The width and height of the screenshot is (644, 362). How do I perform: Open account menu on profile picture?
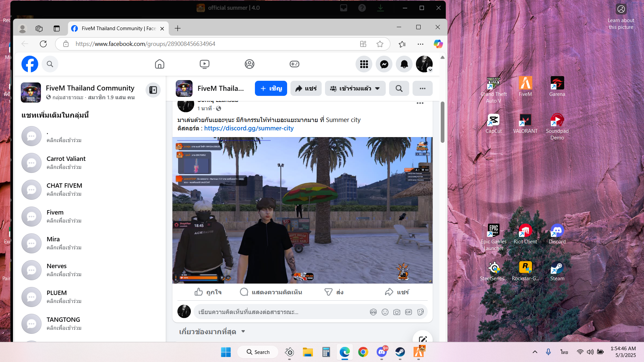pyautogui.click(x=424, y=64)
